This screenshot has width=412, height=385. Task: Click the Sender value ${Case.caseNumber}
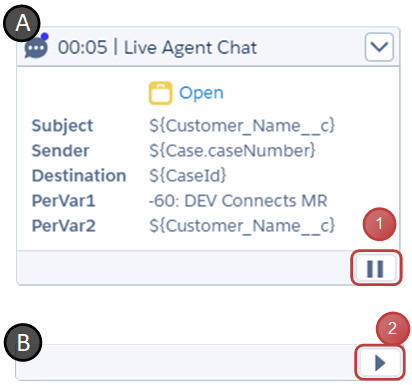tap(232, 151)
